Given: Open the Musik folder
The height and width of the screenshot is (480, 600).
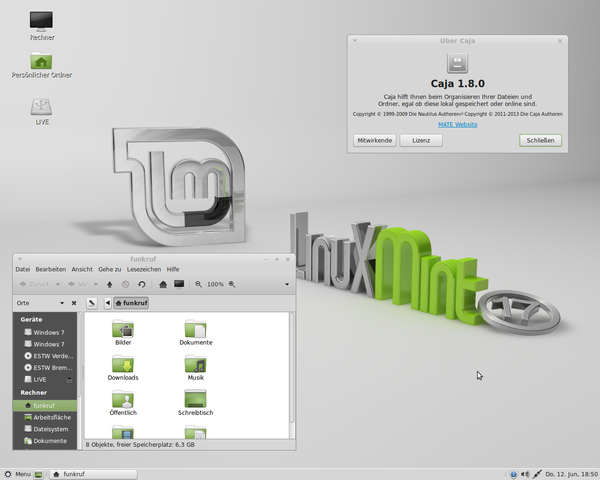Looking at the screenshot, I should [x=196, y=367].
